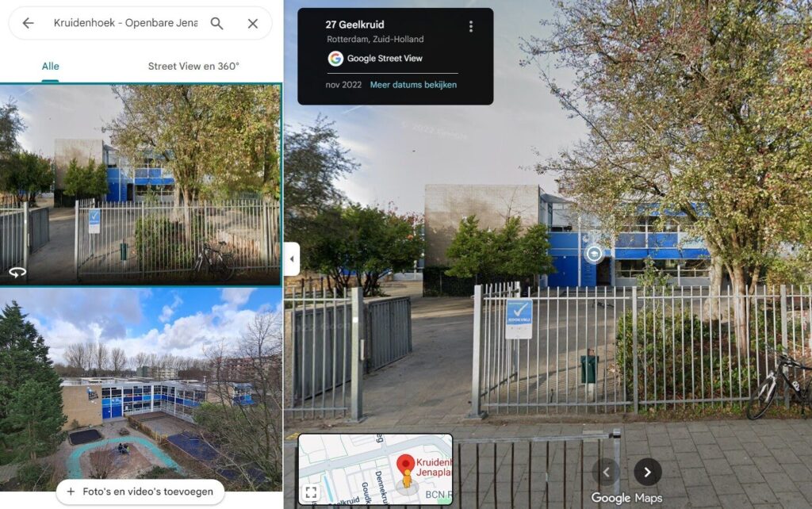Clear the search with the X icon
Screen dimensions: 812x509
coord(253,23)
